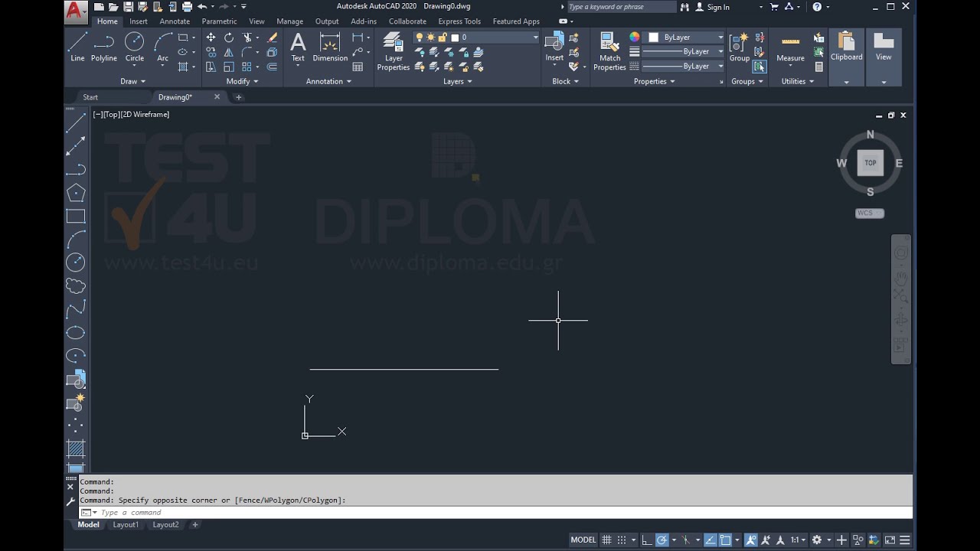Expand the Annotation panel

click(328, 81)
